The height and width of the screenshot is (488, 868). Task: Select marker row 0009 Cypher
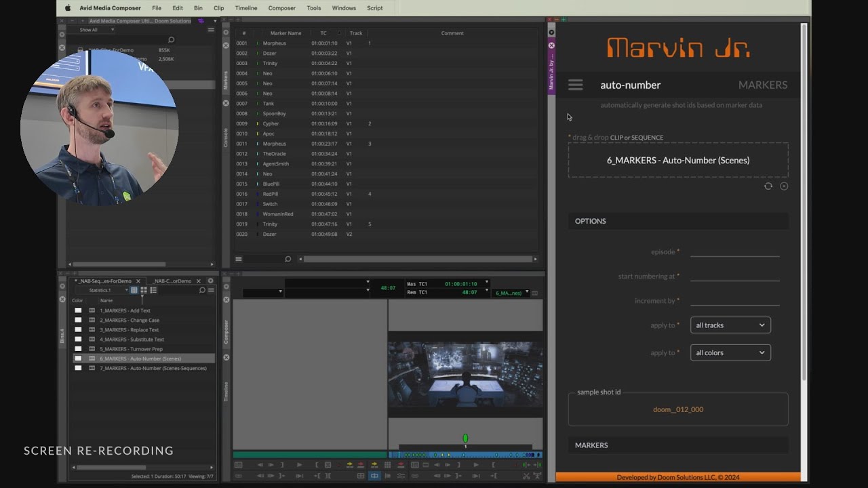[x=387, y=123]
